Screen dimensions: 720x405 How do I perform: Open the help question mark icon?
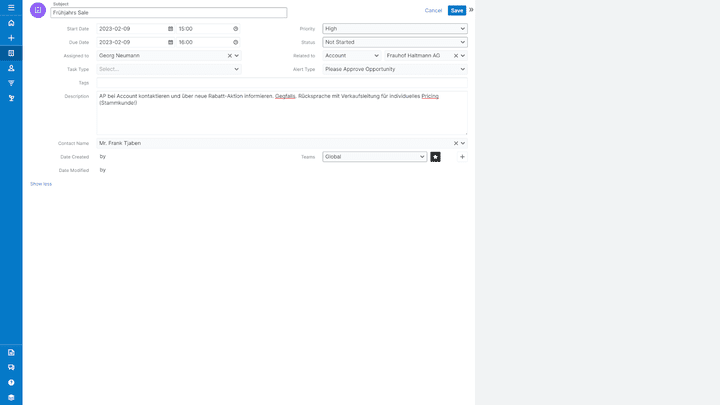[x=11, y=382]
